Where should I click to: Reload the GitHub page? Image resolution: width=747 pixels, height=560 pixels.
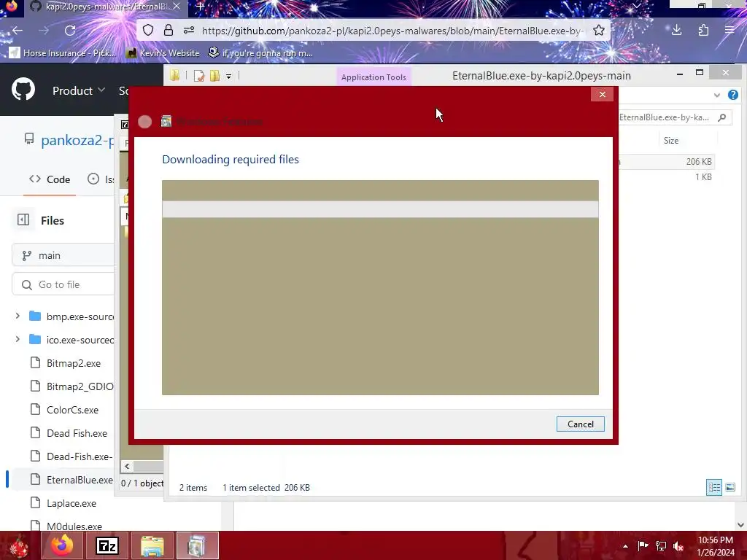tap(70, 31)
